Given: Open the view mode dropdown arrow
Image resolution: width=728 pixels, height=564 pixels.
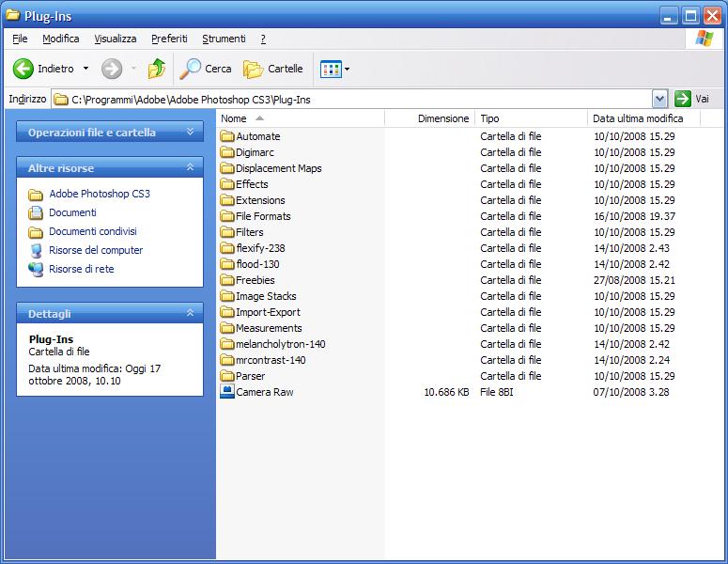Looking at the screenshot, I should point(347,70).
